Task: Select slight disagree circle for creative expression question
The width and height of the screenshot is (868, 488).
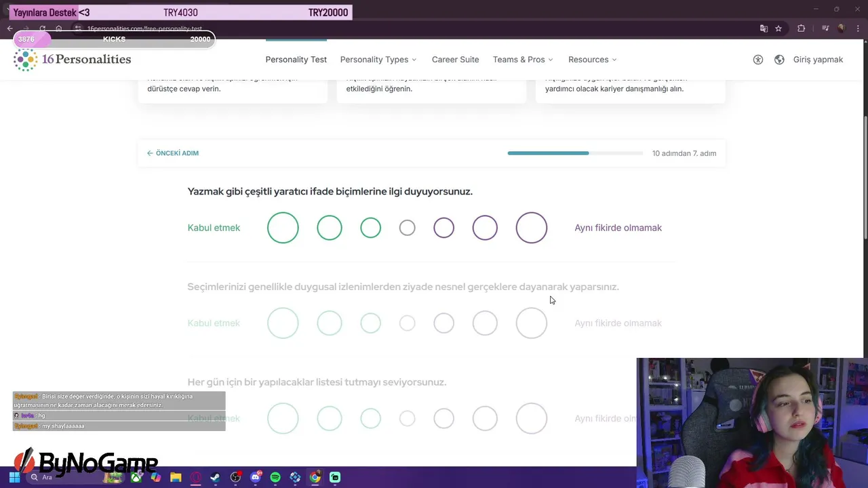Action: coord(443,228)
